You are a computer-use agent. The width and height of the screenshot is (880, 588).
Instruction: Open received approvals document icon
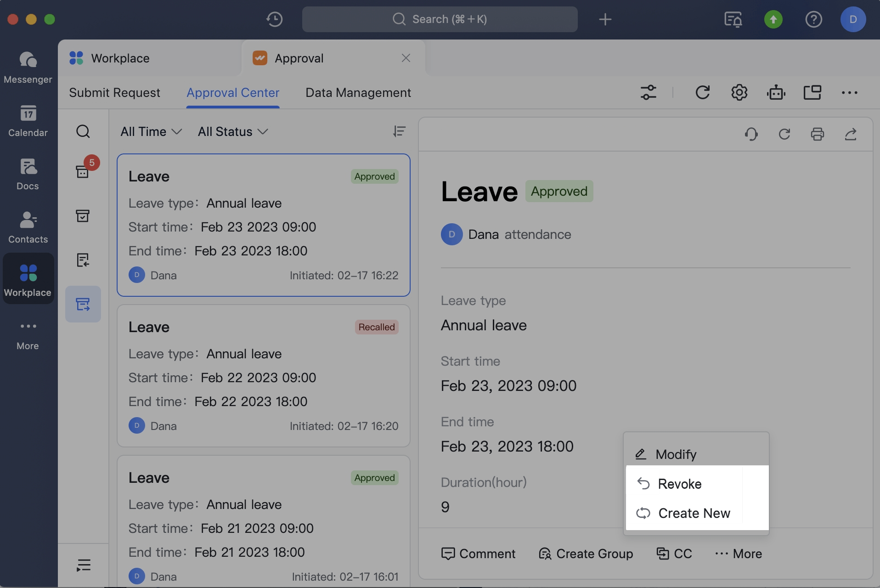pos(83,260)
